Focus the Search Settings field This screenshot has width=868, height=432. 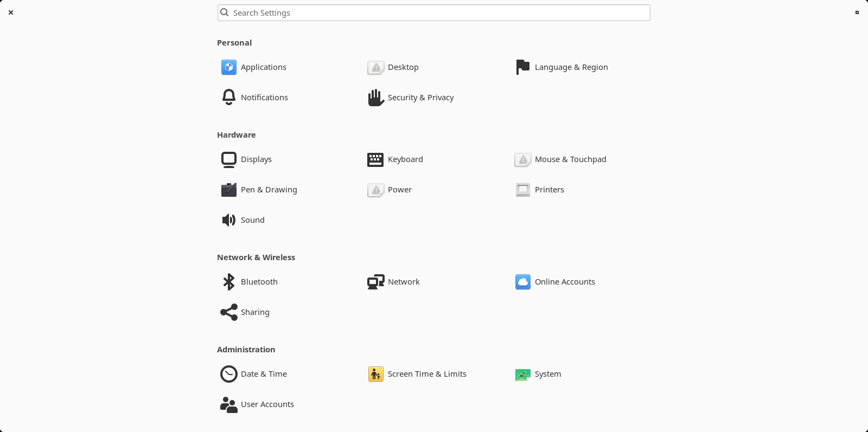[x=434, y=13]
